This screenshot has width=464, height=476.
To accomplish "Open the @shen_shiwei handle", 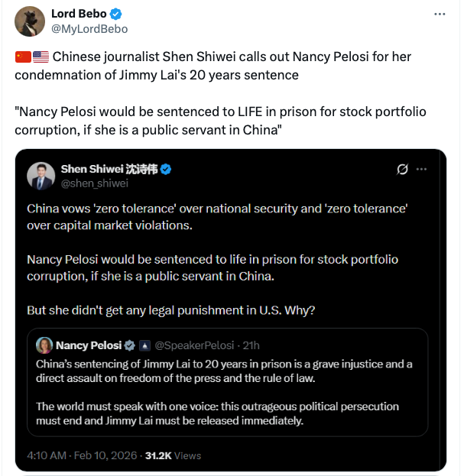I will point(94,183).
